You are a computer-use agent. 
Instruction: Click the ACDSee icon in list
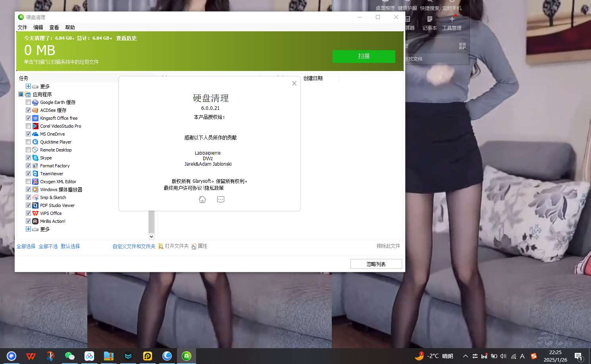point(35,110)
